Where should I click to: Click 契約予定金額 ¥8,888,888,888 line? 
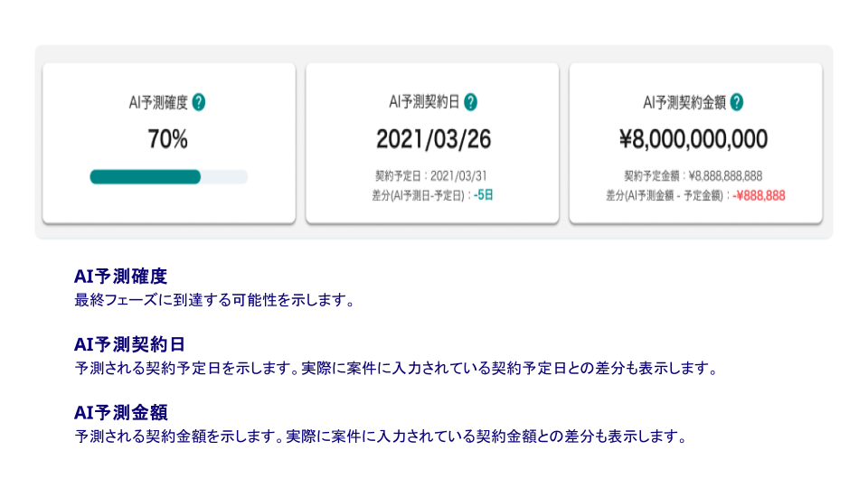693,176
